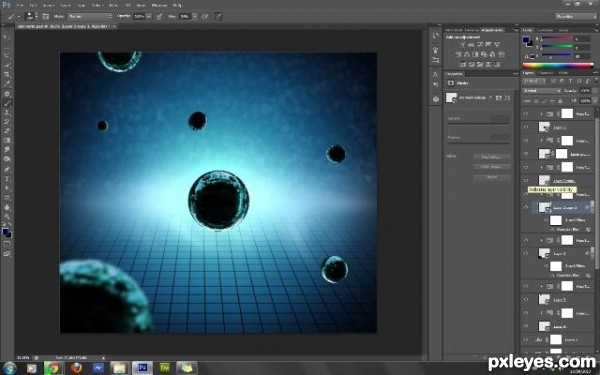Open the File menu
The width and height of the screenshot is (600, 375).
20,5
